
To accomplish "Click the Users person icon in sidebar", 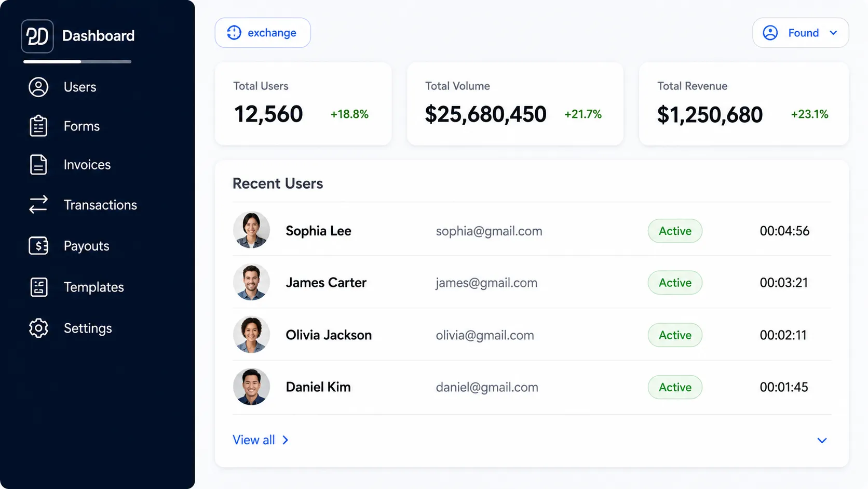I will point(38,87).
